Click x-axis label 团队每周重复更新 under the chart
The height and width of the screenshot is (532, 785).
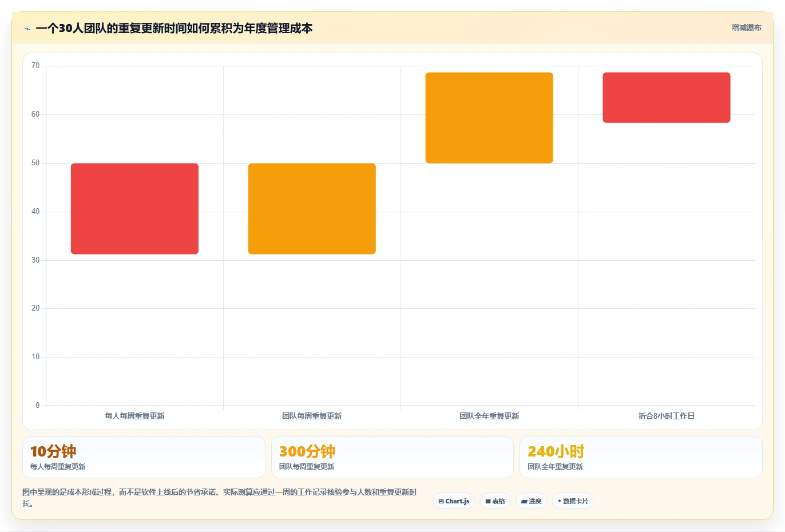pos(312,416)
